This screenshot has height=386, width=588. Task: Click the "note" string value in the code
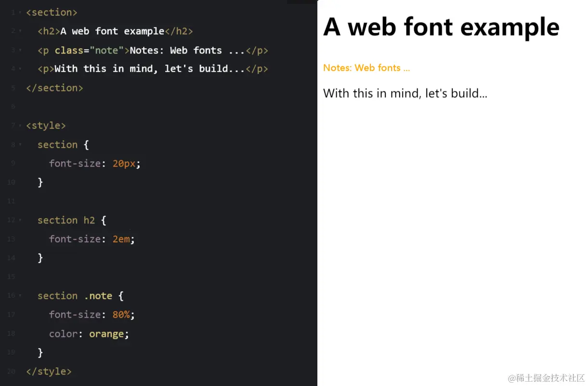click(x=106, y=50)
